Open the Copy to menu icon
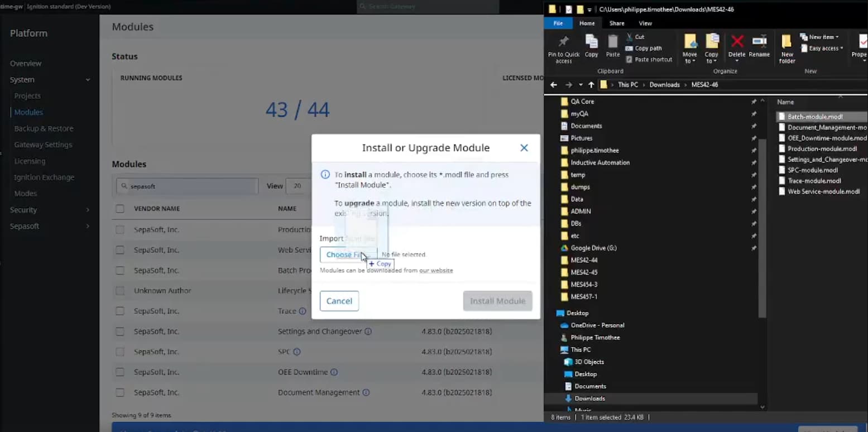 (712, 41)
